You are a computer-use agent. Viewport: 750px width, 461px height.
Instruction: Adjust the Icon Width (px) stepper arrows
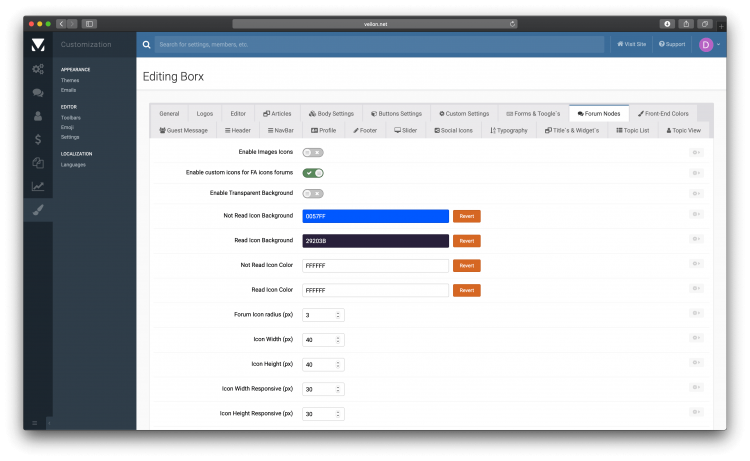pyautogui.click(x=338, y=340)
